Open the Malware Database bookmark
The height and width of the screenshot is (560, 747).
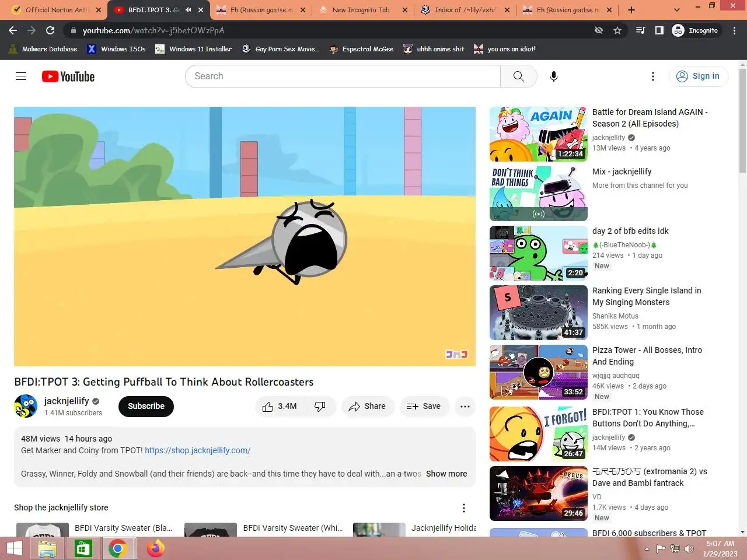click(43, 49)
